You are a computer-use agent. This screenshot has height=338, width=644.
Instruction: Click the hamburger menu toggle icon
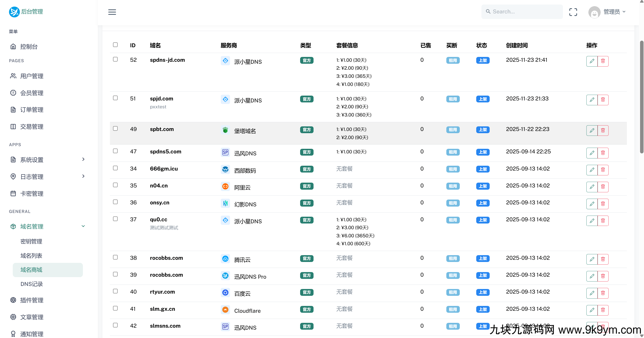click(112, 12)
